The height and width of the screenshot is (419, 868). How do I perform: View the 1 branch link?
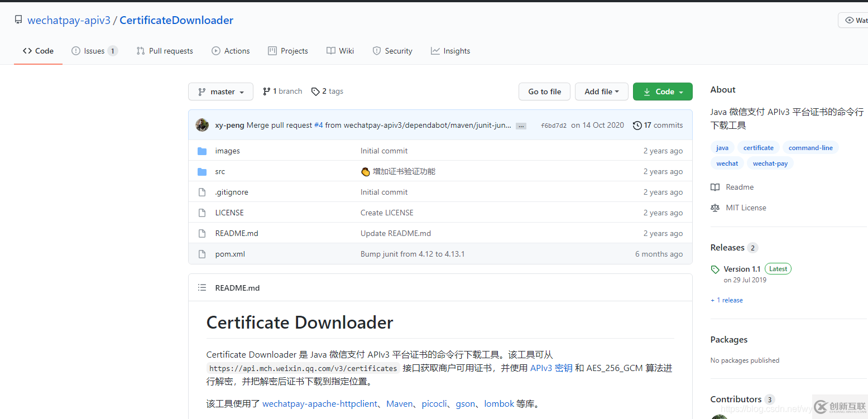click(x=282, y=91)
